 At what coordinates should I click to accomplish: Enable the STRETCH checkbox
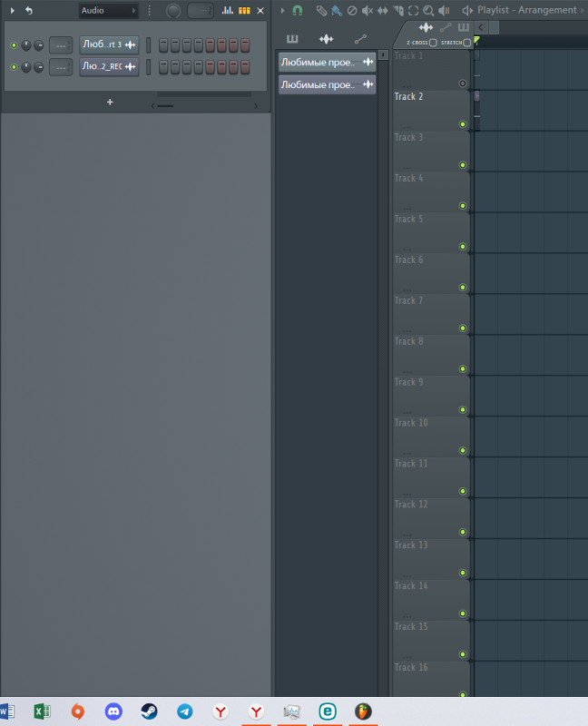click(467, 43)
